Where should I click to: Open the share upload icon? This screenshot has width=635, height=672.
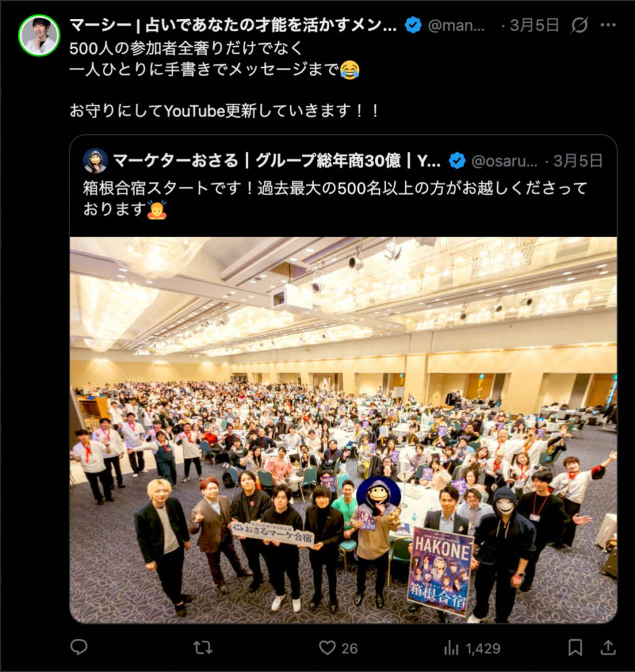(x=607, y=647)
